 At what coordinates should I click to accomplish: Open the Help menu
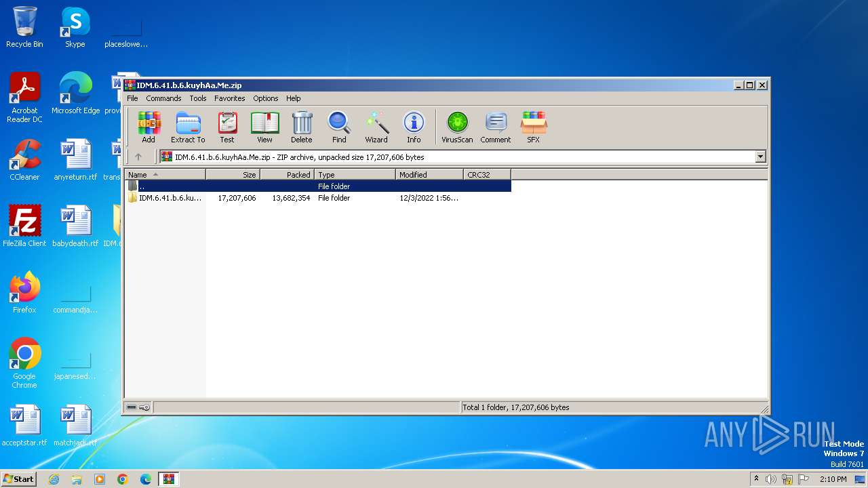point(294,98)
